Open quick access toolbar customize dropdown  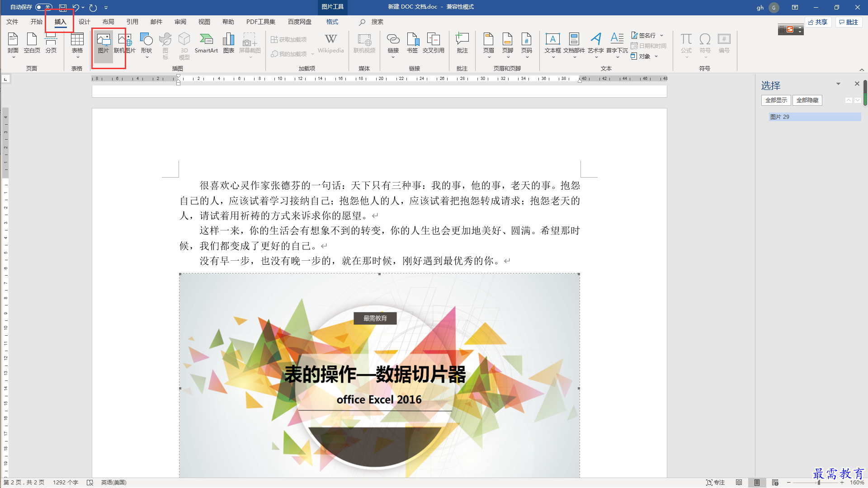(106, 7)
